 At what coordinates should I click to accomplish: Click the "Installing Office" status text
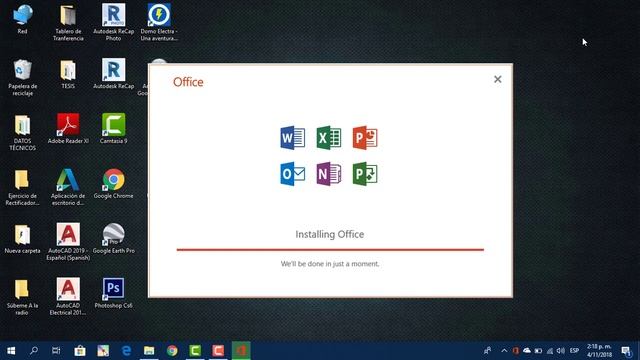tap(330, 234)
